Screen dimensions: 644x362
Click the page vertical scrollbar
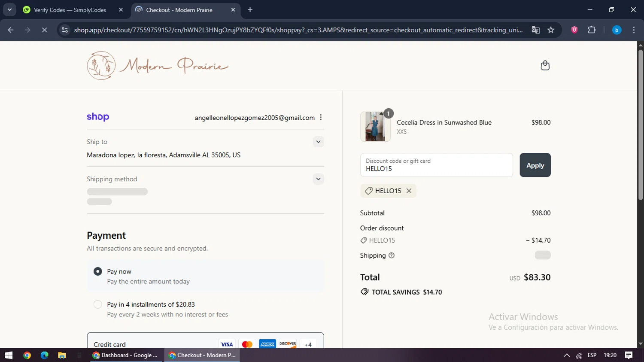pyautogui.click(x=640, y=125)
